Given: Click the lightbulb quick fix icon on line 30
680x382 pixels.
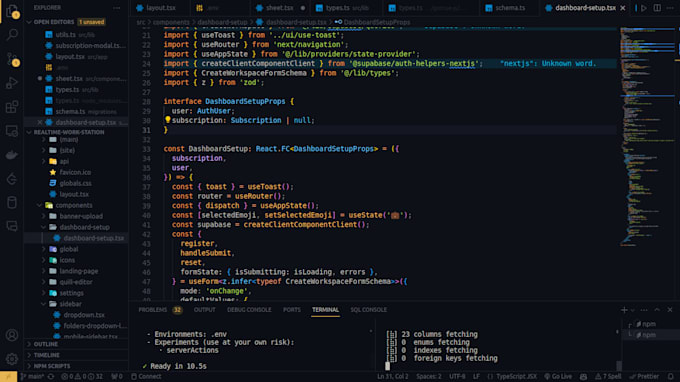Looking at the screenshot, I should click(x=167, y=120).
